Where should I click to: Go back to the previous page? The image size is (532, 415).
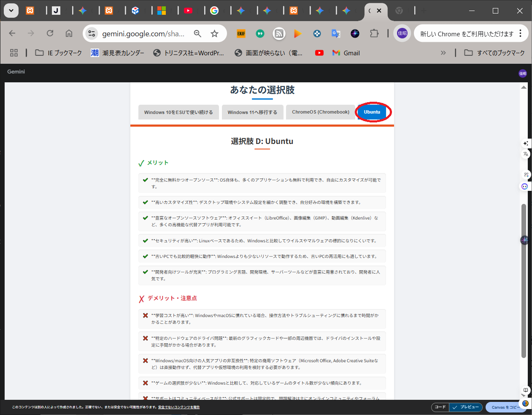pyautogui.click(x=12, y=33)
